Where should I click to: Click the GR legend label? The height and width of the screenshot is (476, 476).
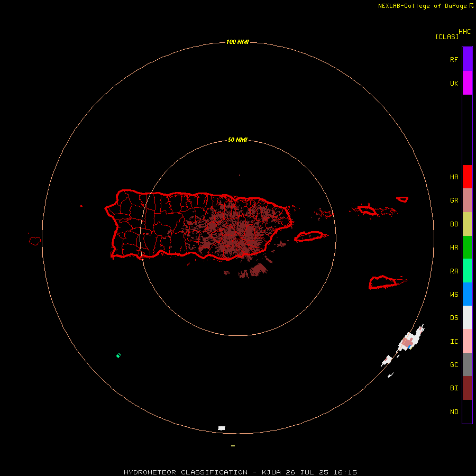454,200
